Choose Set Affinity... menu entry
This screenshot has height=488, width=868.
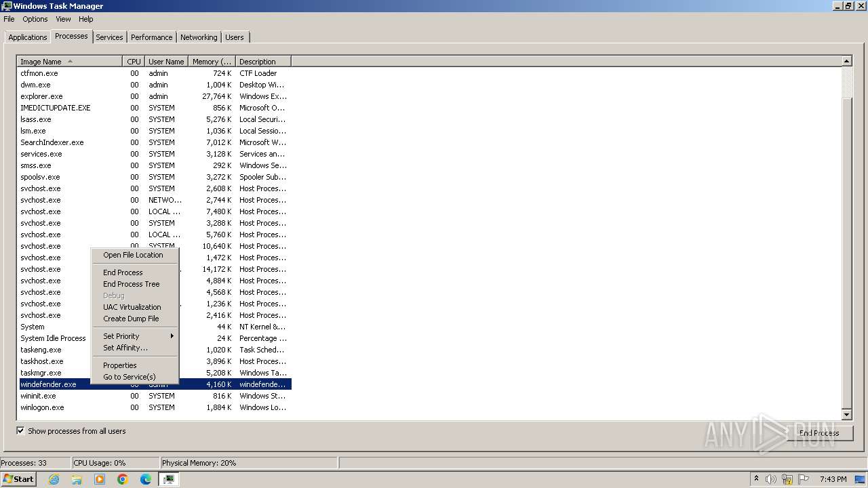(135, 348)
